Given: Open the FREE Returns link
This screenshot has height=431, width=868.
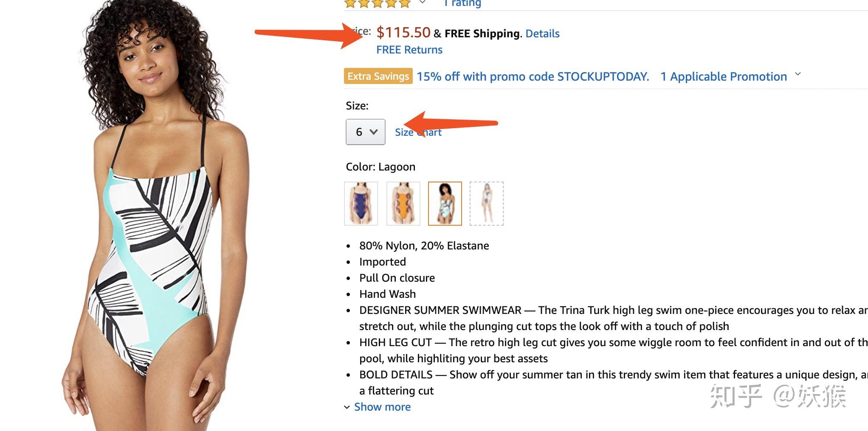Looking at the screenshot, I should 409,50.
